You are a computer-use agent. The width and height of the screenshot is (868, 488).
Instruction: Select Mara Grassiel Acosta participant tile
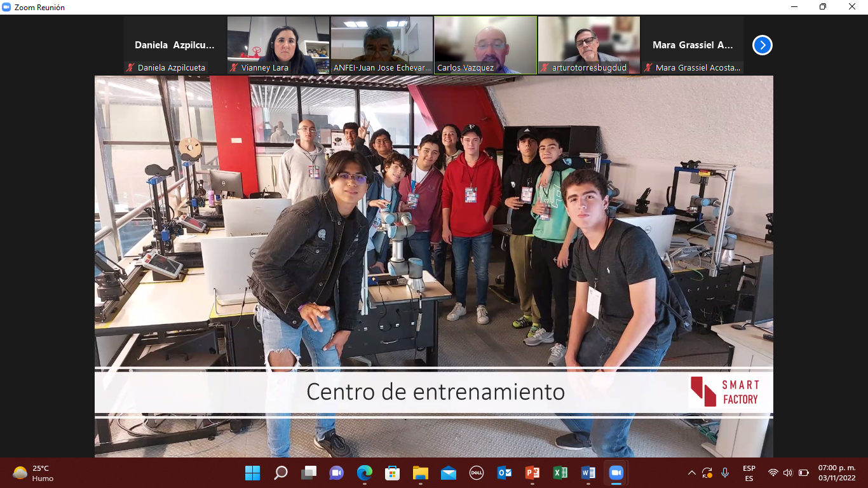693,45
